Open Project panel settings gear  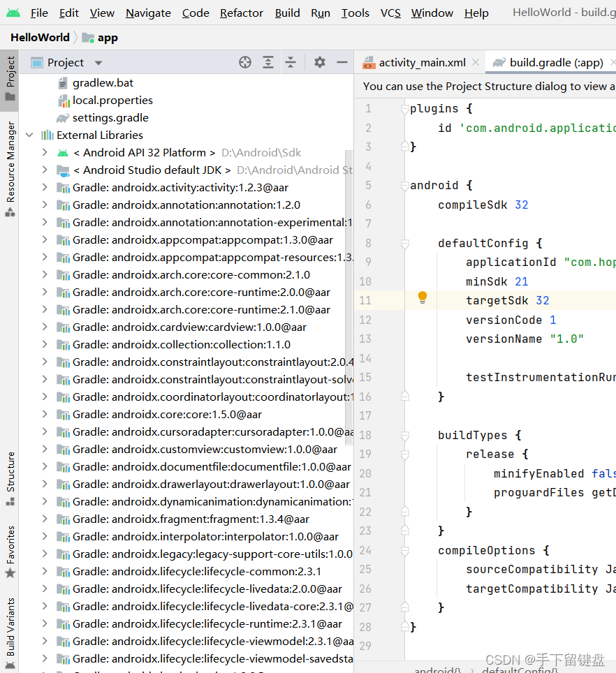(x=320, y=62)
